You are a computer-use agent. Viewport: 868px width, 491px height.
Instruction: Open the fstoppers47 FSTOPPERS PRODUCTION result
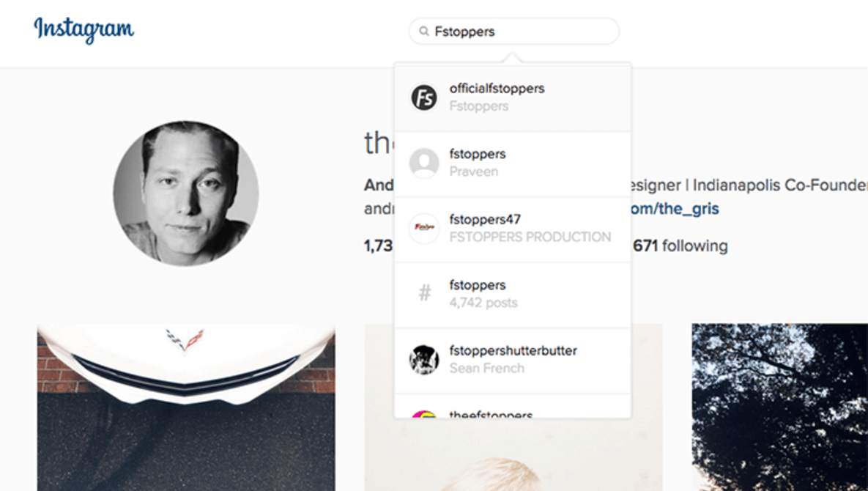pyautogui.click(x=513, y=229)
